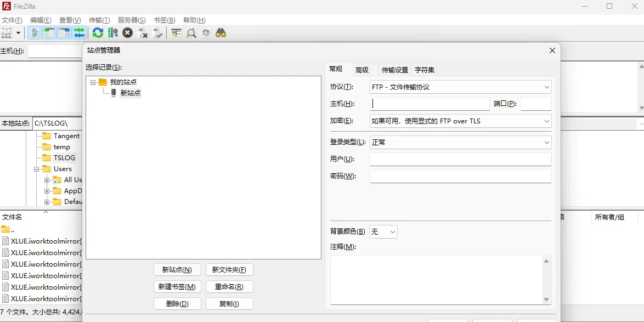This screenshot has width=644, height=322.
Task: Toggle the transfer queue display icon
Action: (80, 32)
